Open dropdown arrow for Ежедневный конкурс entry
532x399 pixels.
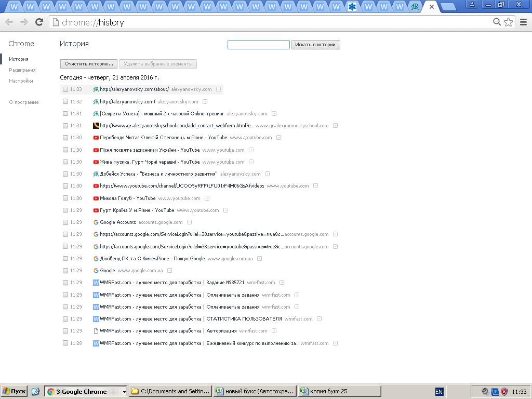point(335,343)
